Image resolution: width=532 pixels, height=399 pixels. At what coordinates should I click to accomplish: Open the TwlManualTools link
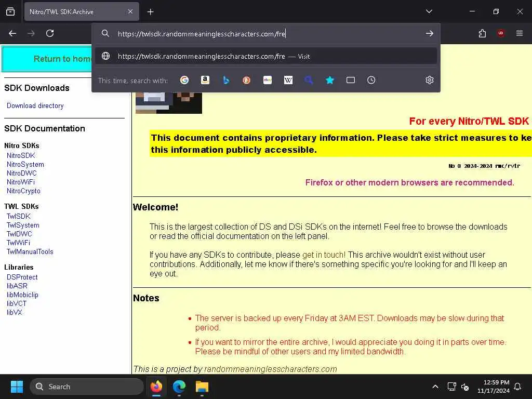click(x=30, y=251)
